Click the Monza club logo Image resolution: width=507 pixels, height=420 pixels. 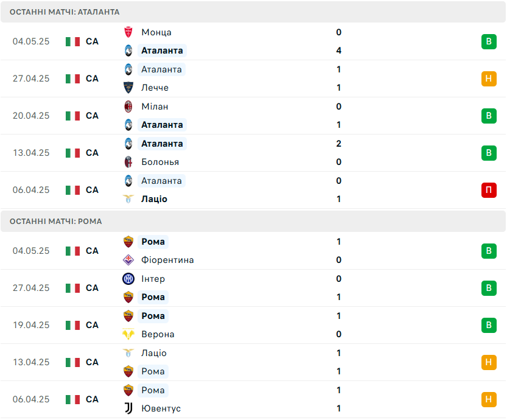[128, 32]
